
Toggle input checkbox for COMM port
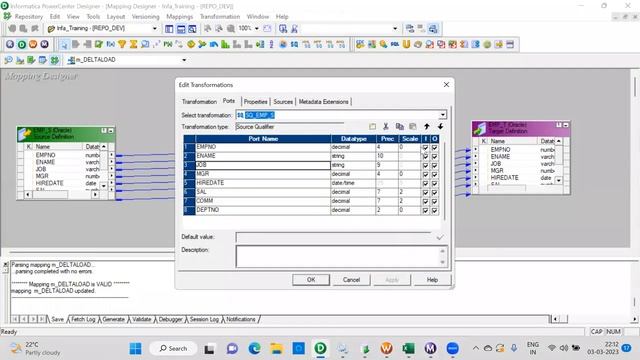pos(425,201)
